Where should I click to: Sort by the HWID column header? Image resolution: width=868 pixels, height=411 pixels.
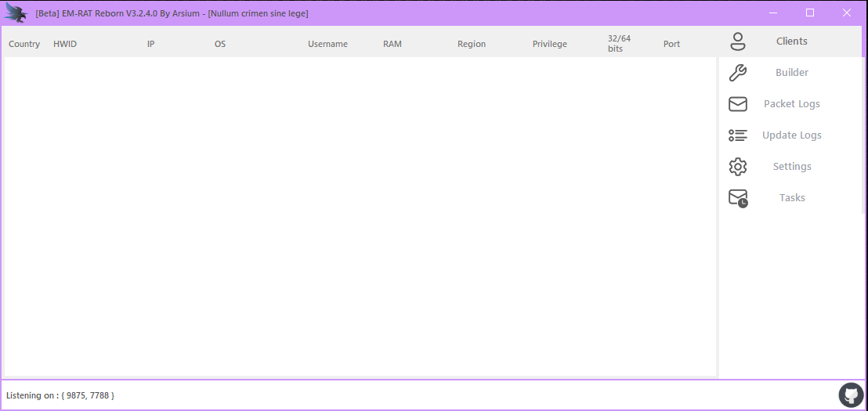[65, 45]
